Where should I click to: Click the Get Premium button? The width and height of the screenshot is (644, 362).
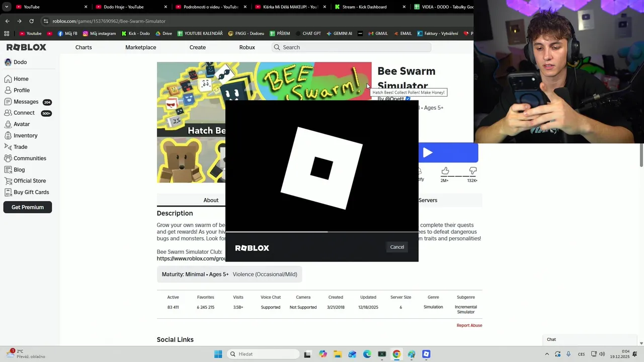(28, 207)
